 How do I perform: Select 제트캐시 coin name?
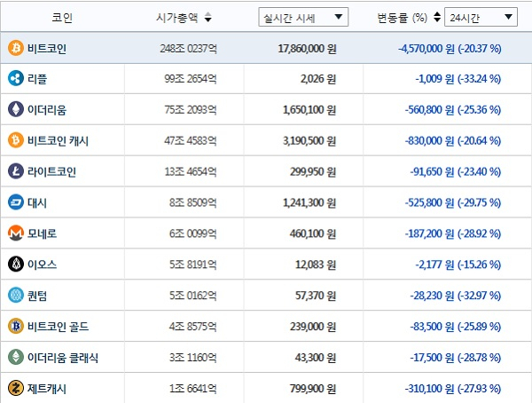click(x=47, y=389)
